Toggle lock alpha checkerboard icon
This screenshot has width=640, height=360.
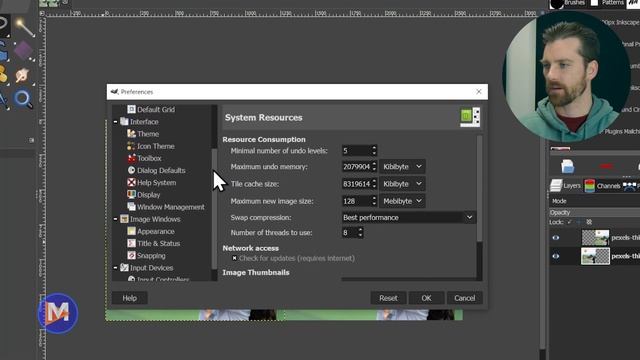tap(589, 222)
